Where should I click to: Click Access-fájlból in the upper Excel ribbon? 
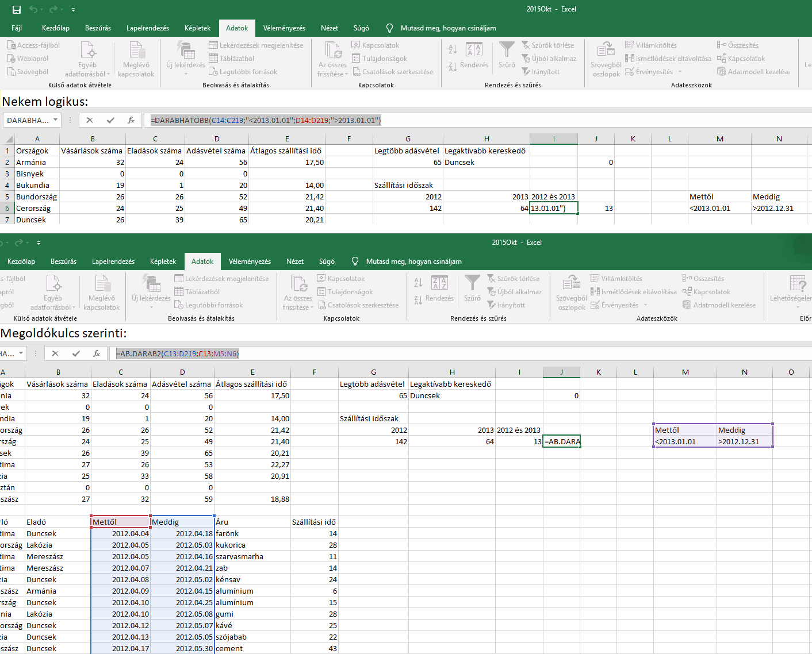coord(33,45)
